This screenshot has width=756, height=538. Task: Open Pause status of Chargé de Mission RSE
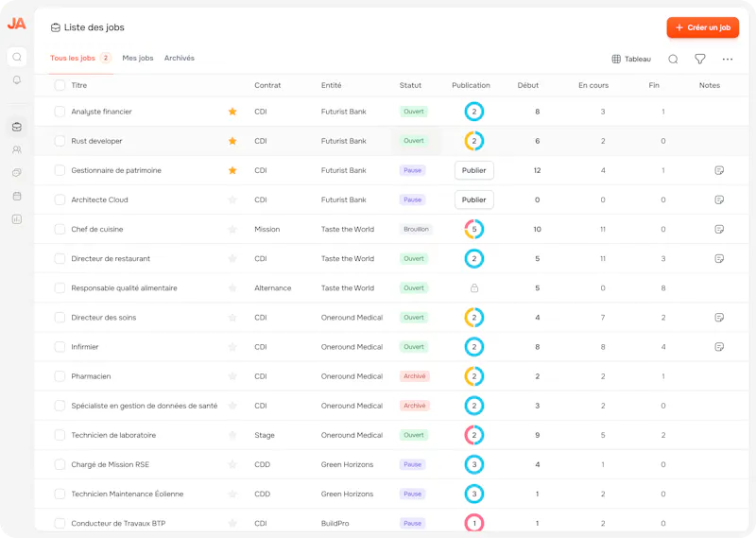pos(412,464)
